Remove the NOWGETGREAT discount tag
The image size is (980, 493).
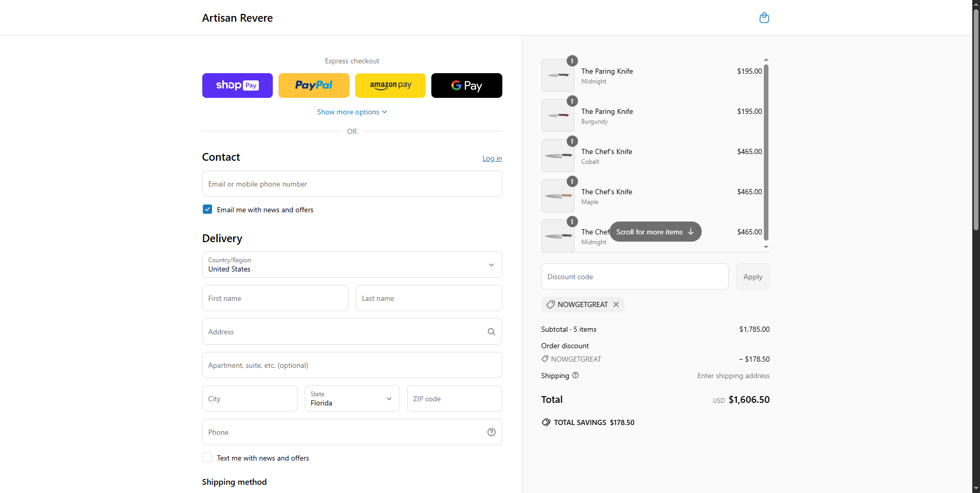click(616, 304)
